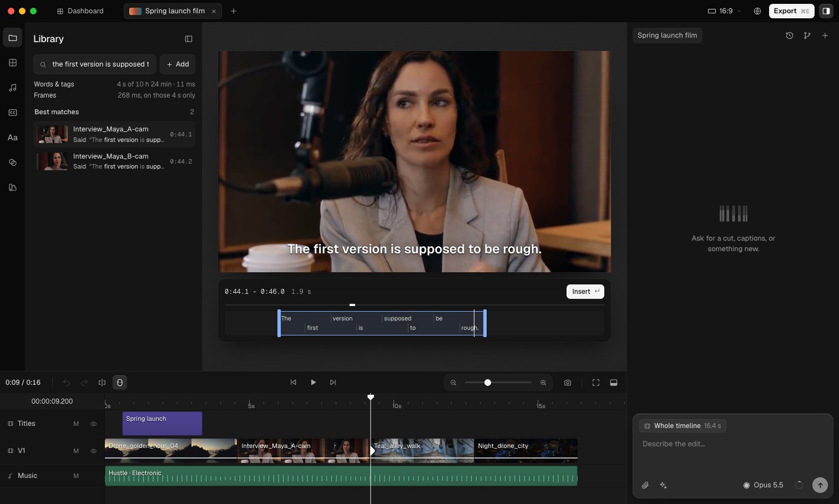This screenshot has width=839, height=504.
Task: Toggle timeline snapping magnet button
Action: coord(120,383)
